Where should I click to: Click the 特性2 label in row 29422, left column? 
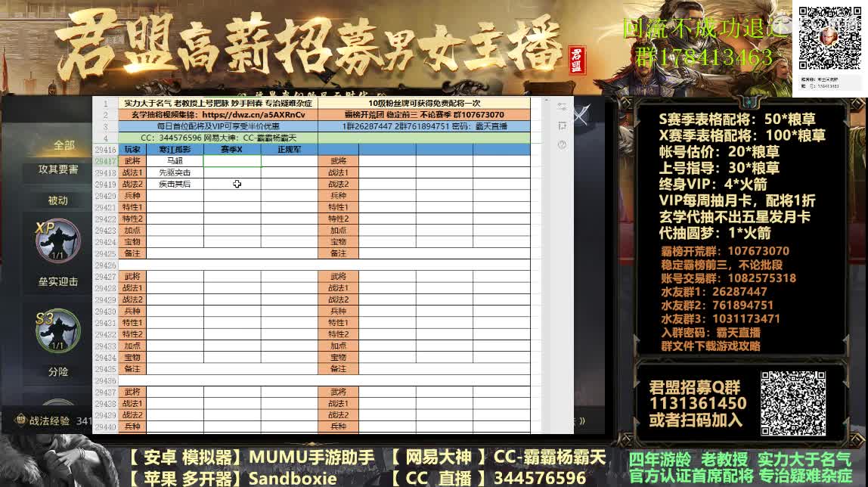click(x=132, y=219)
